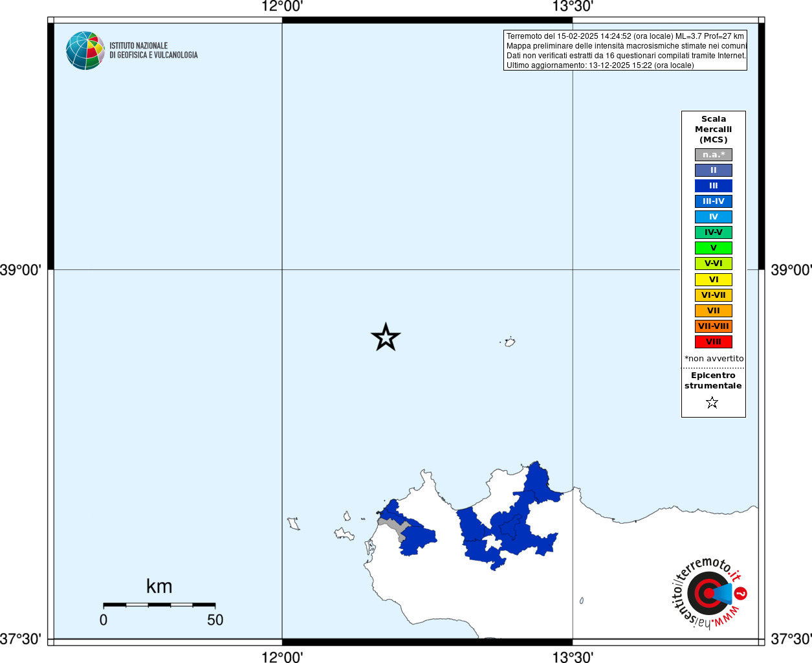Click the 'Scala Mercalli (MCS)' legend title
This screenshot has height=663, width=812.
coord(714,129)
